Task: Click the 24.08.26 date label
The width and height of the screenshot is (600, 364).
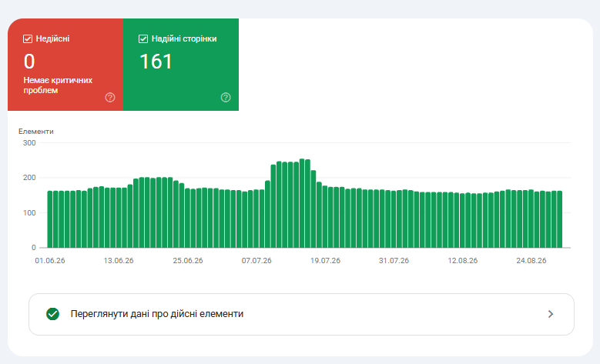Action: [531, 261]
